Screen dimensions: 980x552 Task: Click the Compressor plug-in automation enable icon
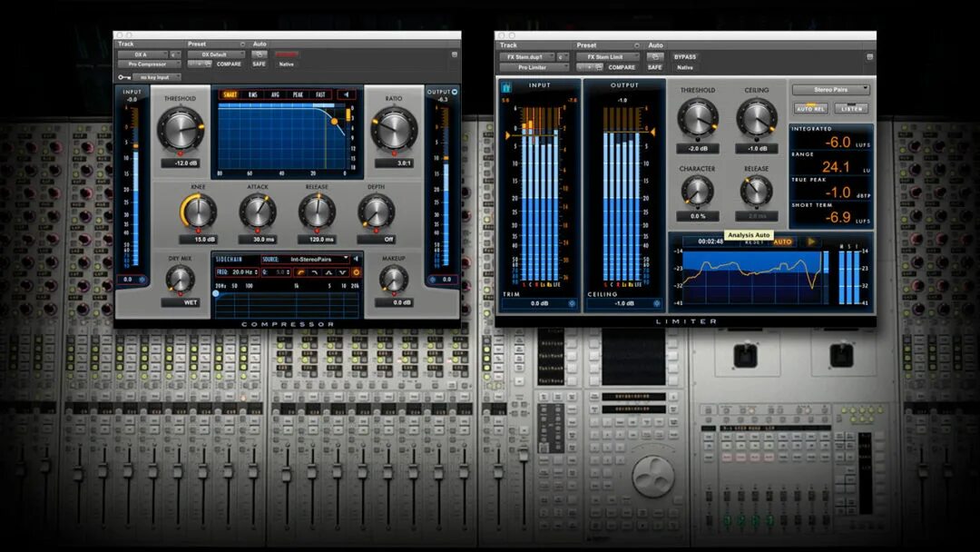[x=258, y=54]
